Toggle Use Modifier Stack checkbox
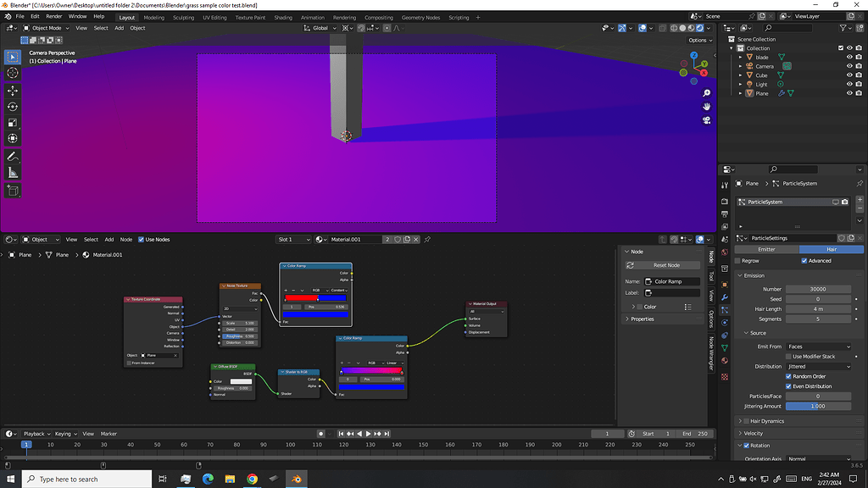This screenshot has width=868, height=488. click(788, 357)
